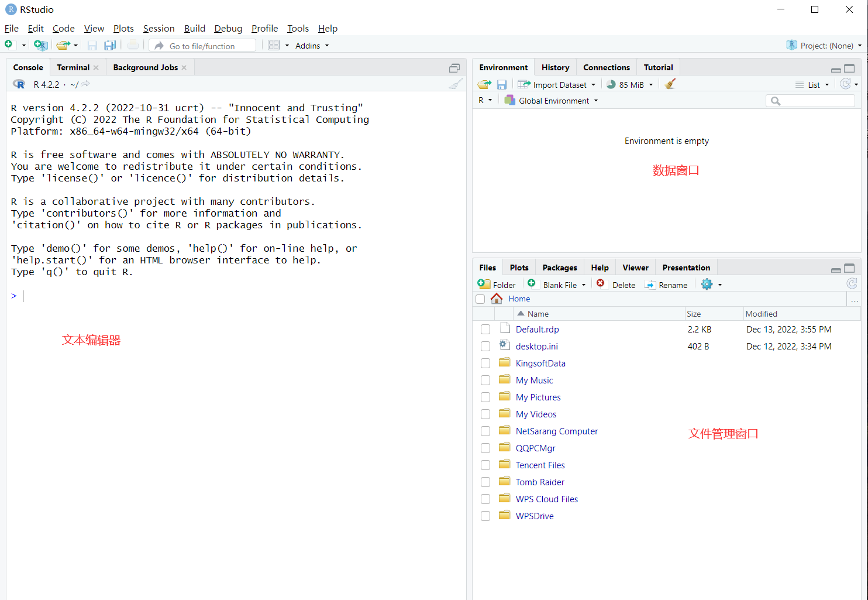Click the red Delete icon in Files
This screenshot has height=600, width=868.
600,283
